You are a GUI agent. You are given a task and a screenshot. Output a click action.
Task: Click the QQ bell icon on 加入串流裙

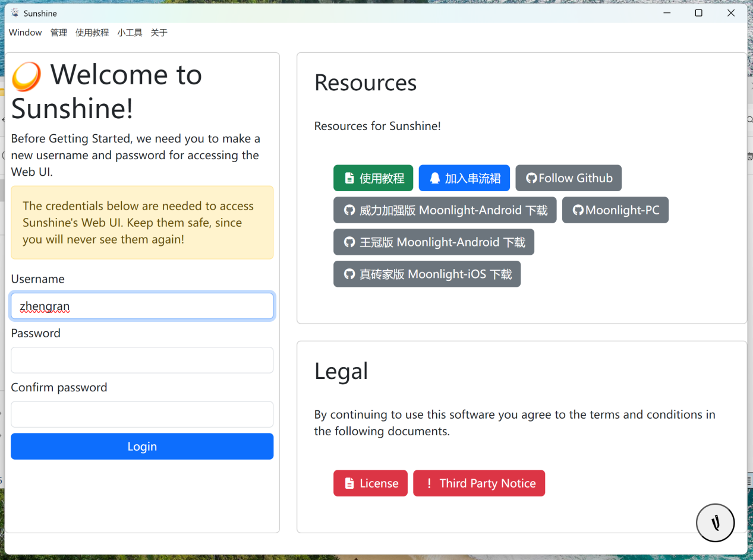click(435, 178)
